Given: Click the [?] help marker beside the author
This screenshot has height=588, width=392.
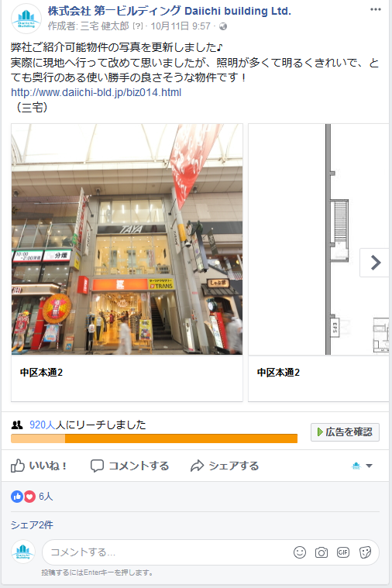Looking at the screenshot, I should [x=138, y=26].
